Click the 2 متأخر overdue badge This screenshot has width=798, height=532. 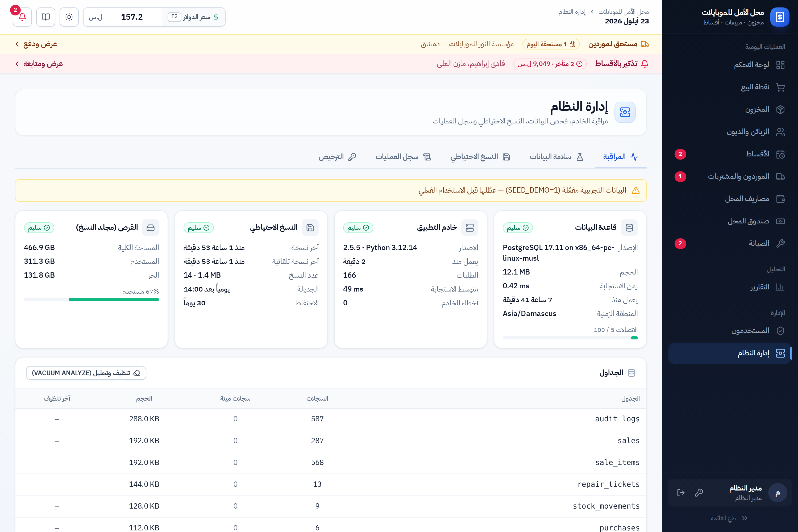(x=550, y=64)
